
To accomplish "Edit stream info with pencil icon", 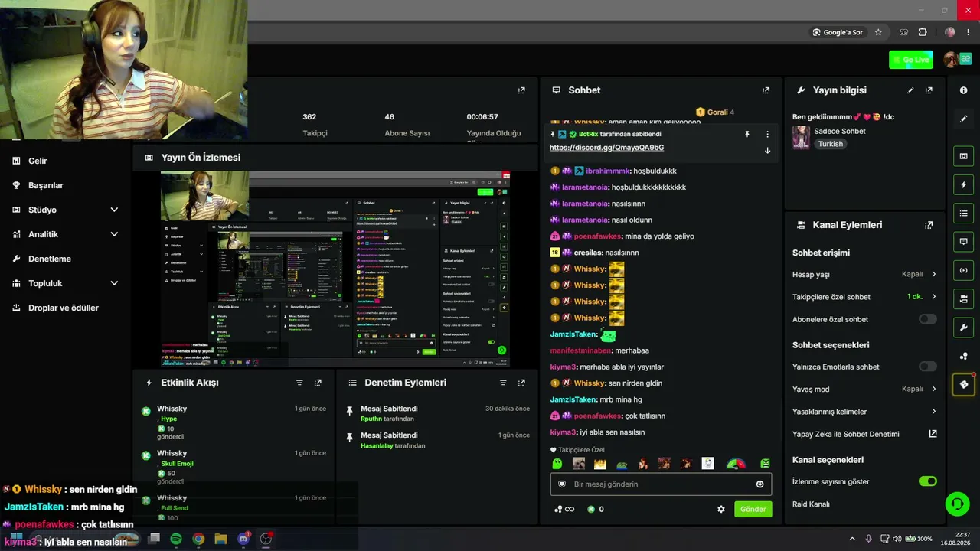I will click(910, 90).
